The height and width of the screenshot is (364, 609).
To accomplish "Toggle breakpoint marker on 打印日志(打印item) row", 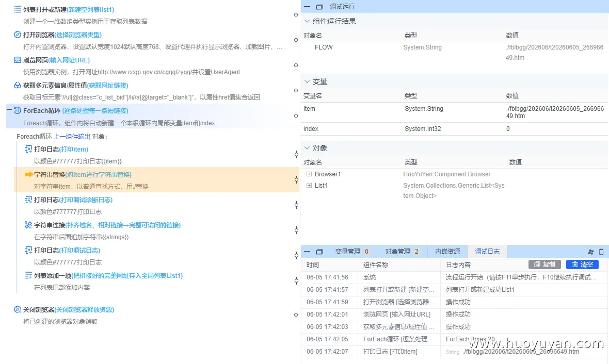I will tap(296, 155).
